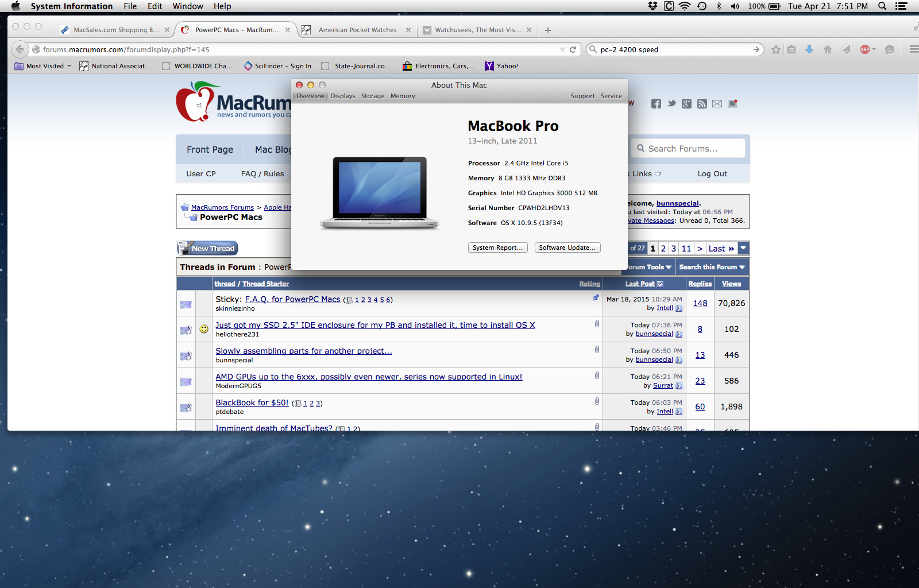This screenshot has width=919, height=588.
Task: Open the Forum Tools dropdown
Action: [x=648, y=267]
